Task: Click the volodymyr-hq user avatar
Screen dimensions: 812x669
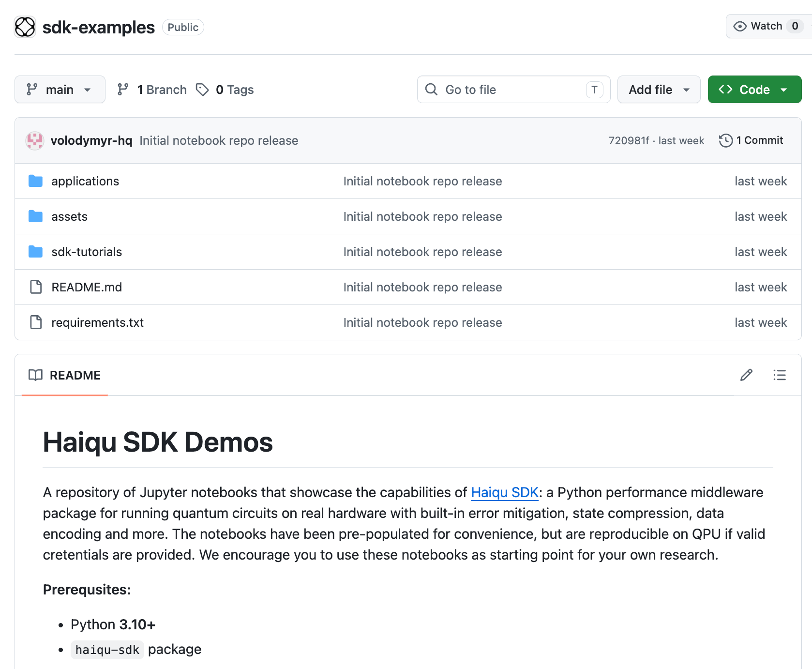Action: (35, 140)
